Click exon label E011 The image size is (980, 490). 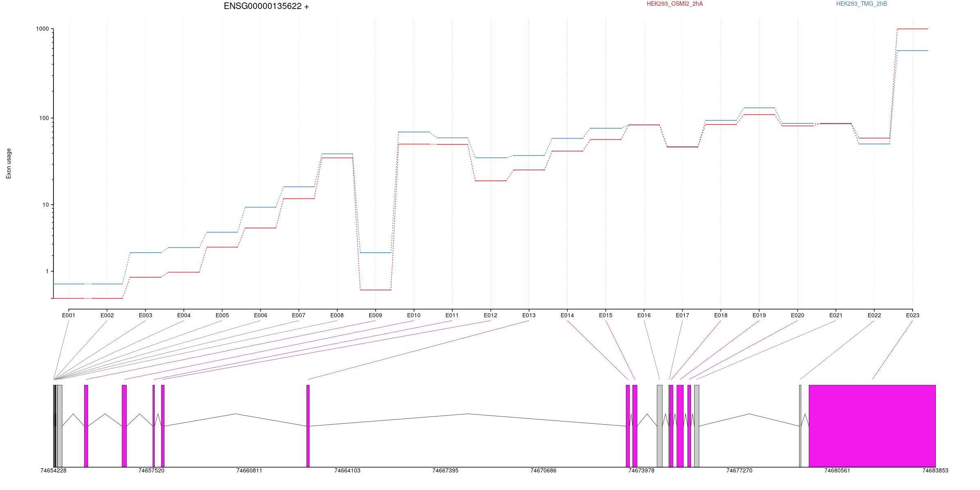pyautogui.click(x=452, y=315)
